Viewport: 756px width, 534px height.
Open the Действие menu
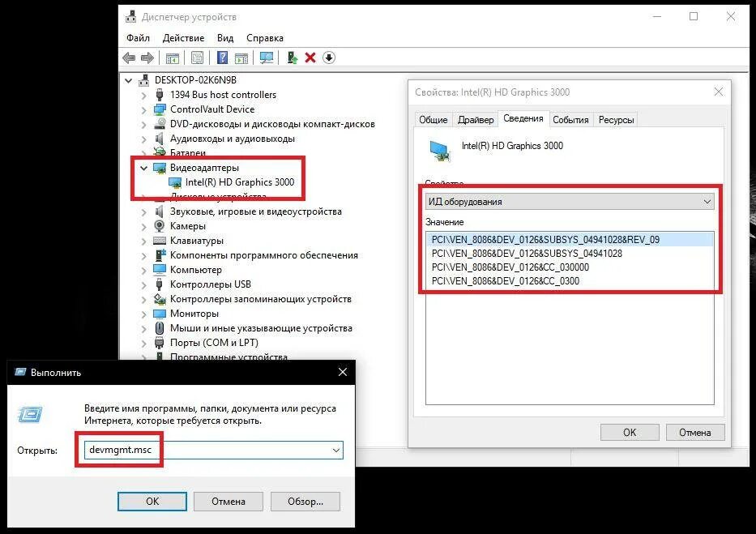(183, 38)
